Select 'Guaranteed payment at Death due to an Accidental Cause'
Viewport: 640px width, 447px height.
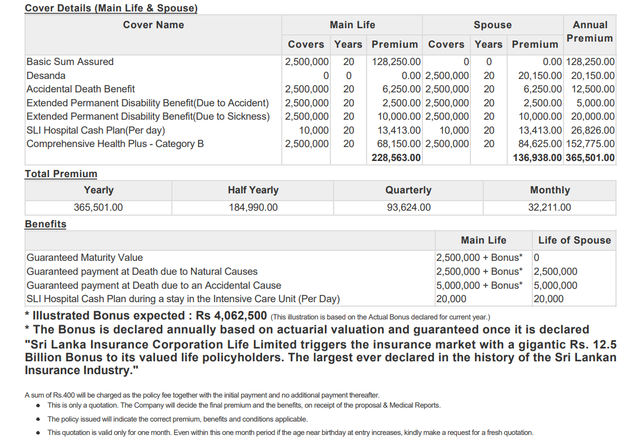(x=154, y=285)
